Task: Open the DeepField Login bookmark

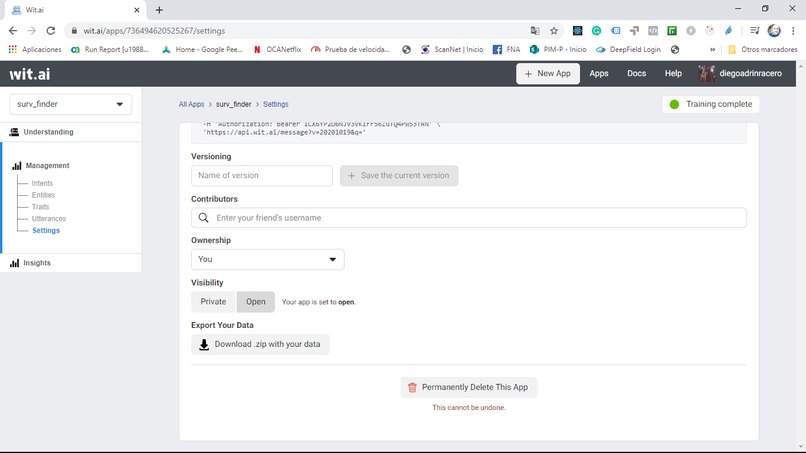Action: pos(628,49)
